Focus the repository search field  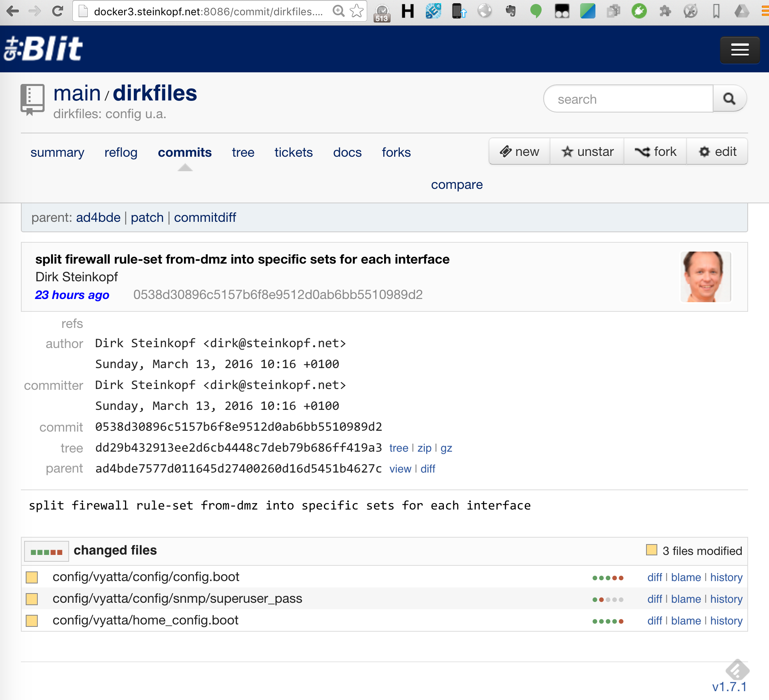pyautogui.click(x=629, y=99)
